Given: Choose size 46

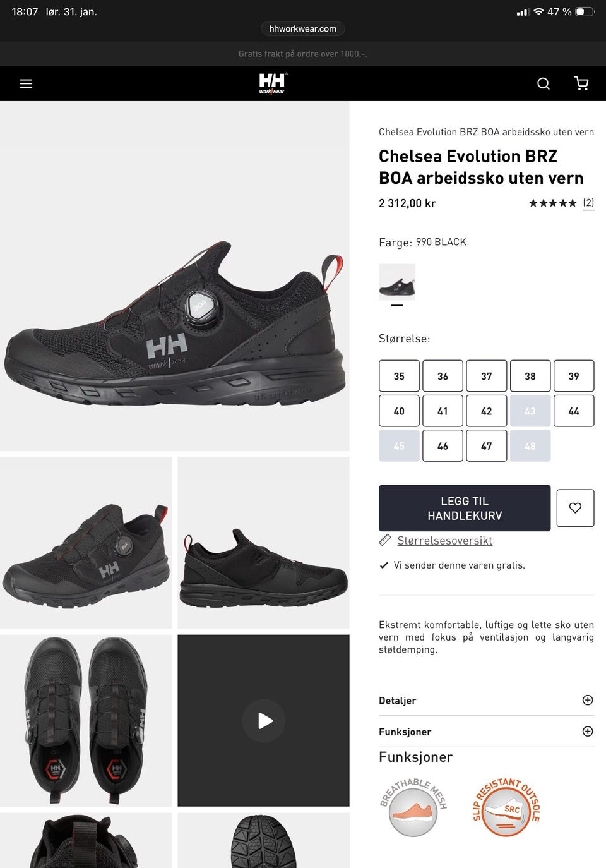Looking at the screenshot, I should coord(443,446).
